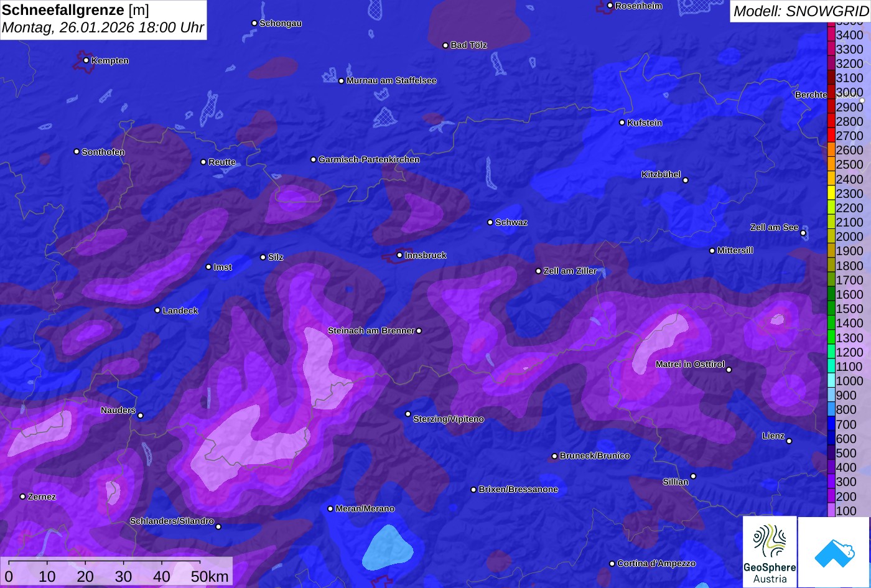
Task: Select the 1300 m legend color swatch
Action: (x=831, y=338)
